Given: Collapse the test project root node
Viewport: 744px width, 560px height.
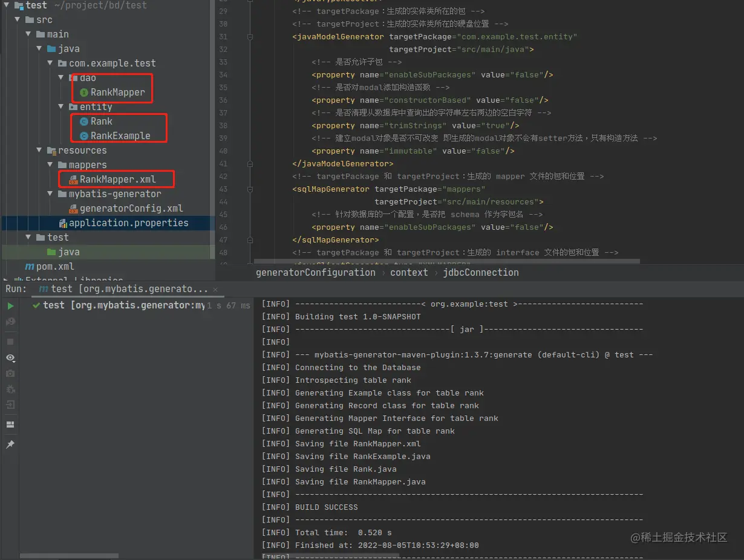Looking at the screenshot, I should point(7,5).
